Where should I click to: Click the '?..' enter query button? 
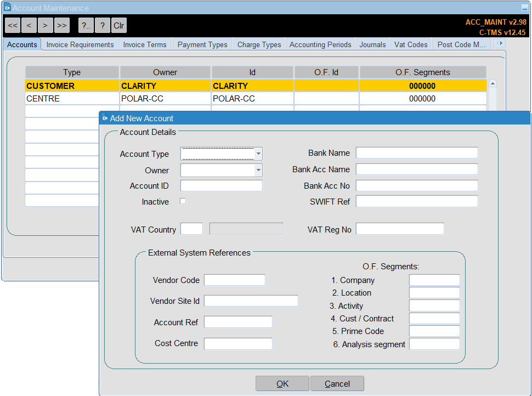86,25
